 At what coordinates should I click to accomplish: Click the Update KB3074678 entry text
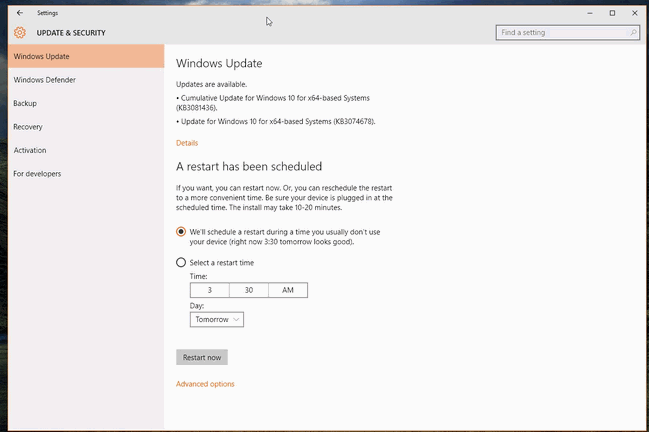tap(276, 122)
